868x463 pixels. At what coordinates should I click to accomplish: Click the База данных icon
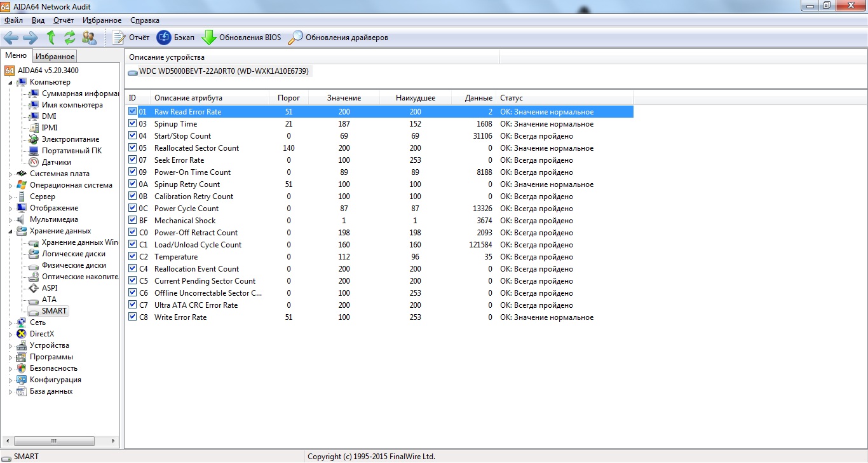pos(22,391)
